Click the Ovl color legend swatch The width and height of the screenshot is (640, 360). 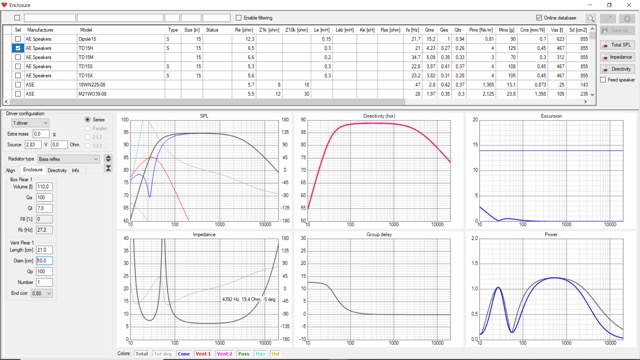pyautogui.click(x=276, y=354)
